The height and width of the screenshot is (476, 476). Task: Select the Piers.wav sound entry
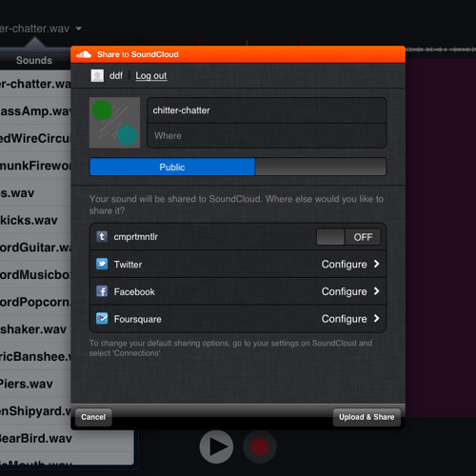[35, 384]
